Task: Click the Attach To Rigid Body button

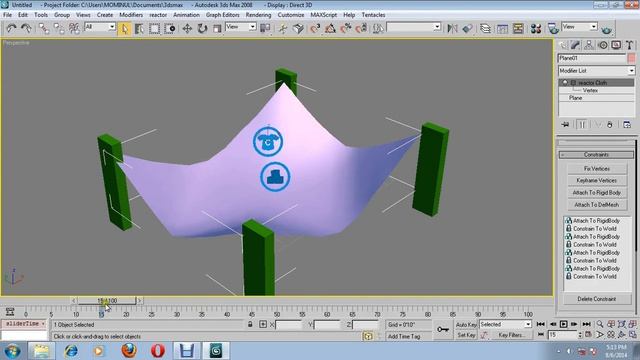Action: pyautogui.click(x=597, y=193)
